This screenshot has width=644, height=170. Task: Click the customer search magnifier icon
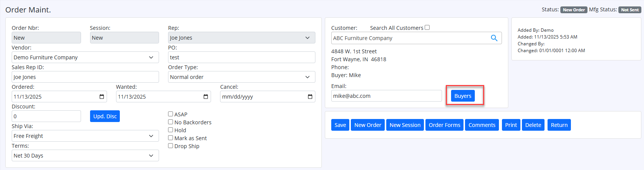click(x=494, y=38)
